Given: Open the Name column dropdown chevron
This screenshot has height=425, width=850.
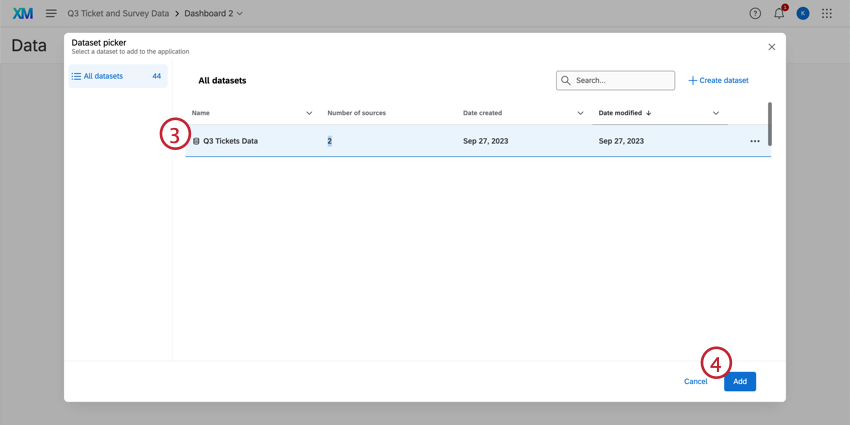Looking at the screenshot, I should 309,113.
